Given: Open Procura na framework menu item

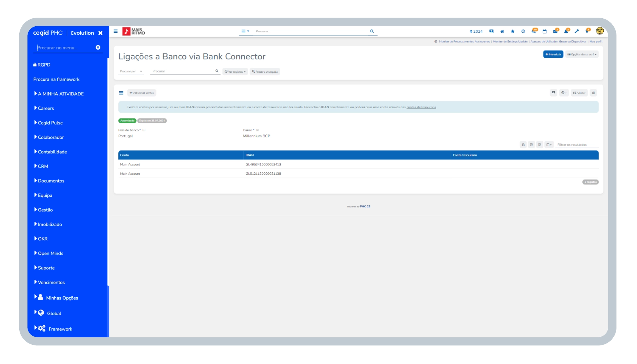Looking at the screenshot, I should [x=56, y=79].
